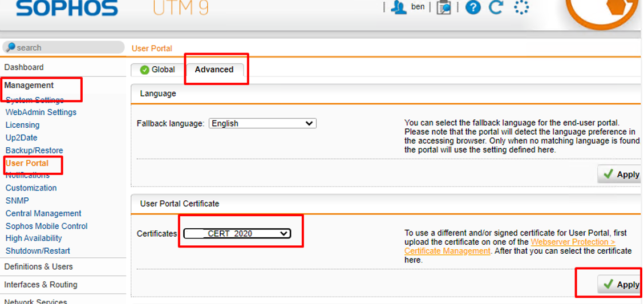Screen dimensions: 644x304
Task: Open Central Management
Action: click(43, 213)
